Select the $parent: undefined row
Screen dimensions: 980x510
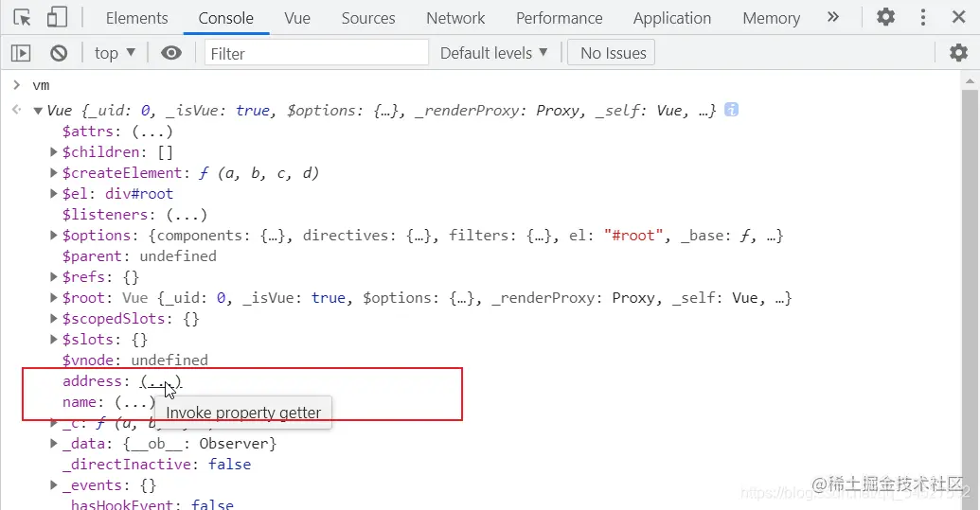click(x=139, y=255)
